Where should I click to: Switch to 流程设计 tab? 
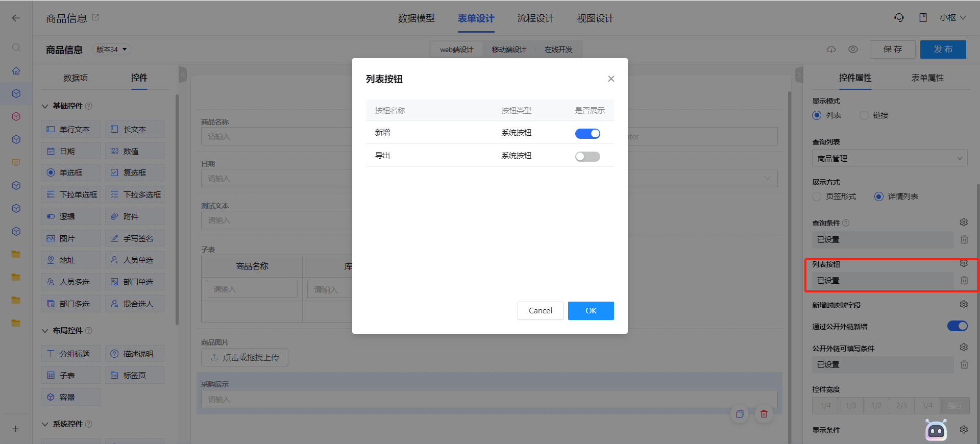tap(535, 18)
